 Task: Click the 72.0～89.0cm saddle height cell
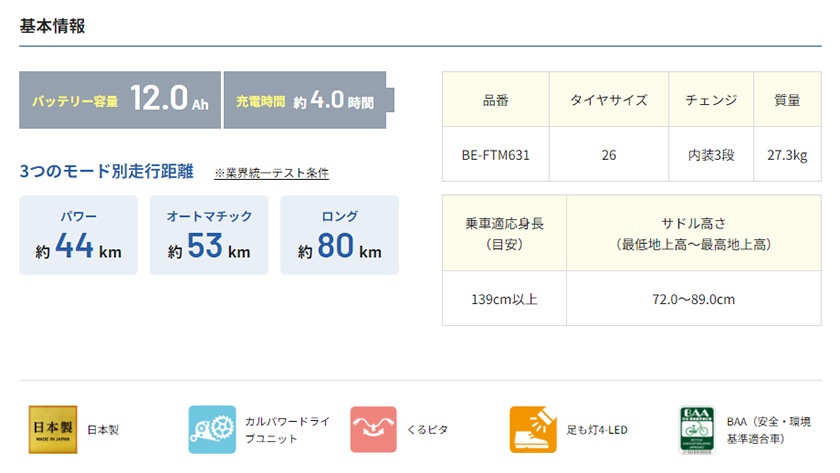[693, 299]
